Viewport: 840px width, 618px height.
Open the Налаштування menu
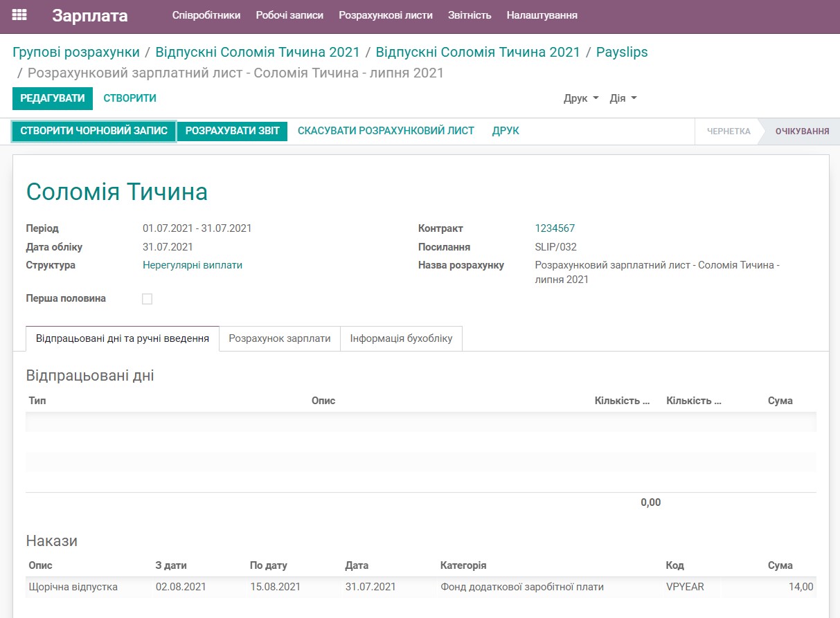(x=542, y=14)
